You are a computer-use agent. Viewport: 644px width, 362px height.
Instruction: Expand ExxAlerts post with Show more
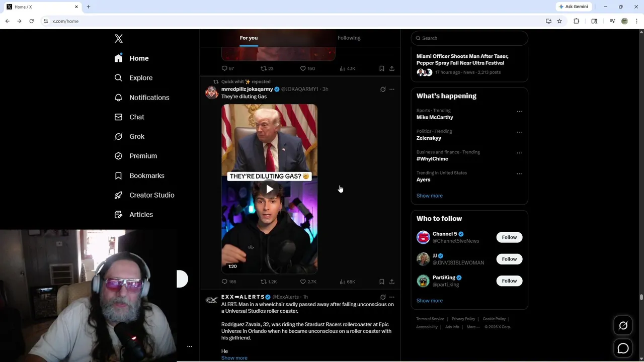click(x=234, y=358)
